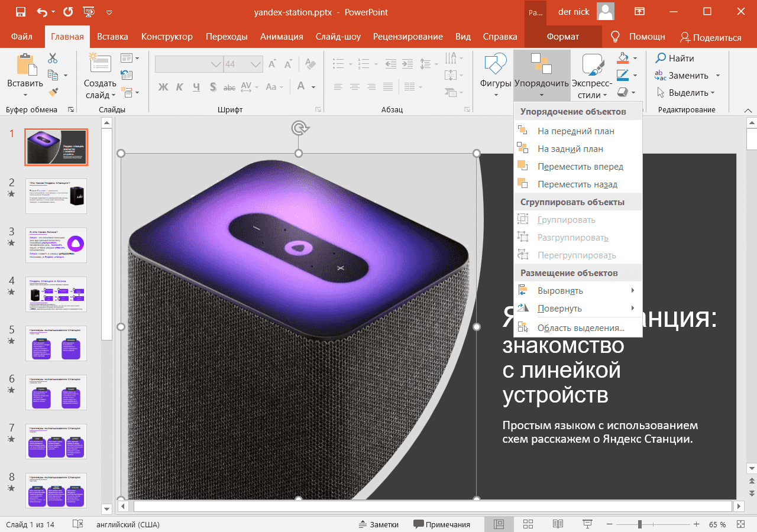Image resolution: width=757 pixels, height=532 pixels.
Task: Open Экспресс-стили gallery
Action: 591,76
